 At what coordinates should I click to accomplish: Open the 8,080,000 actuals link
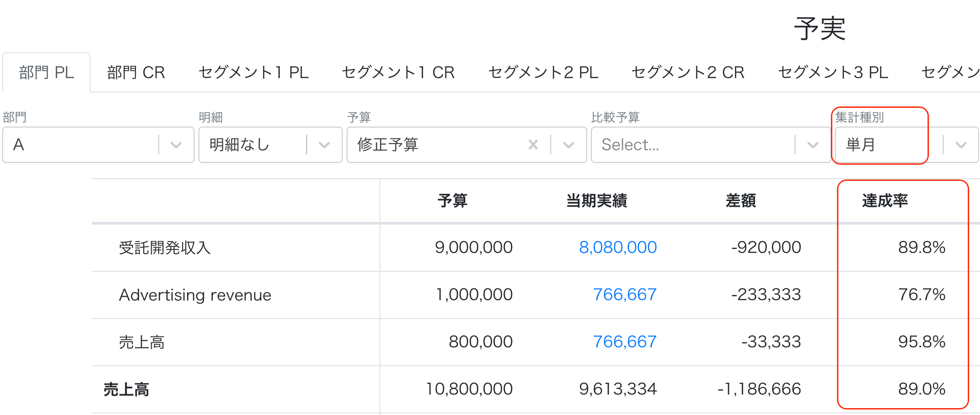(617, 247)
